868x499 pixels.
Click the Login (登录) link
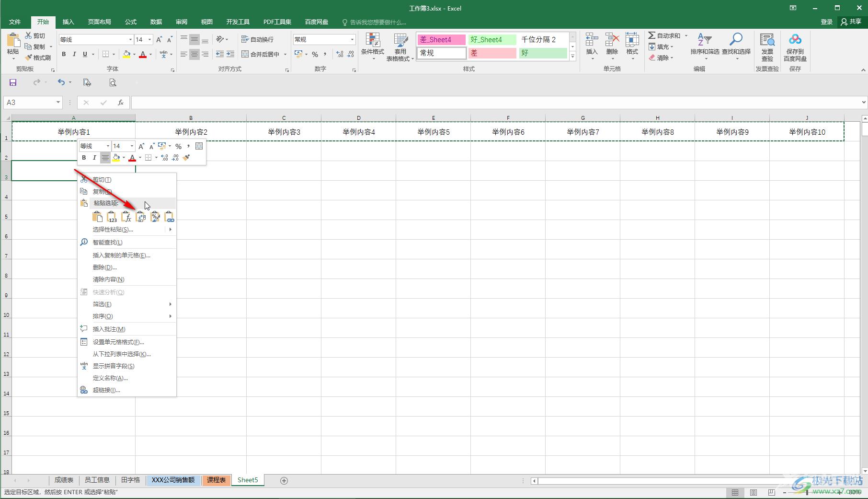coord(826,22)
